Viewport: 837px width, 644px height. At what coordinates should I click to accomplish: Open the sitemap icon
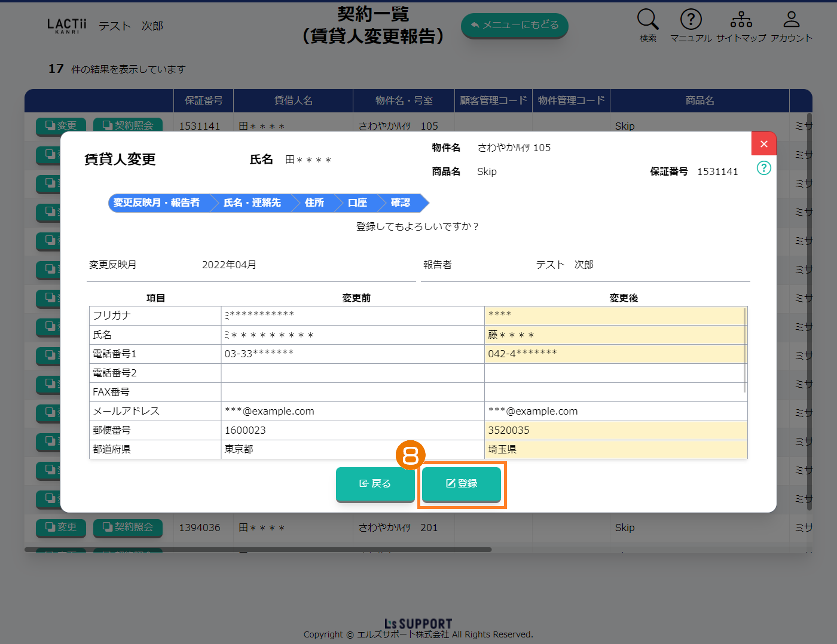(x=741, y=20)
